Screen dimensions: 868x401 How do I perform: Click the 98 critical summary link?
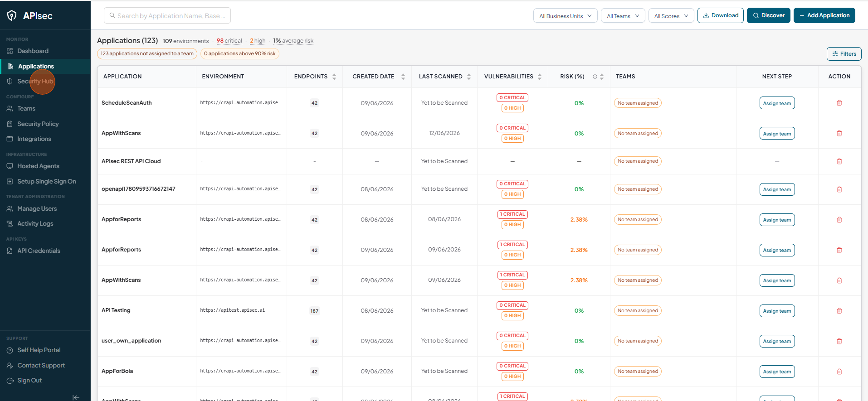pyautogui.click(x=229, y=41)
